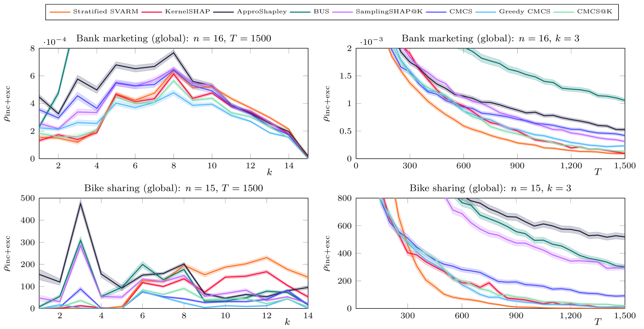
Task: Click x-axis tick 1,200 in Bike sharing k = 3 chart
Action: [571, 317]
